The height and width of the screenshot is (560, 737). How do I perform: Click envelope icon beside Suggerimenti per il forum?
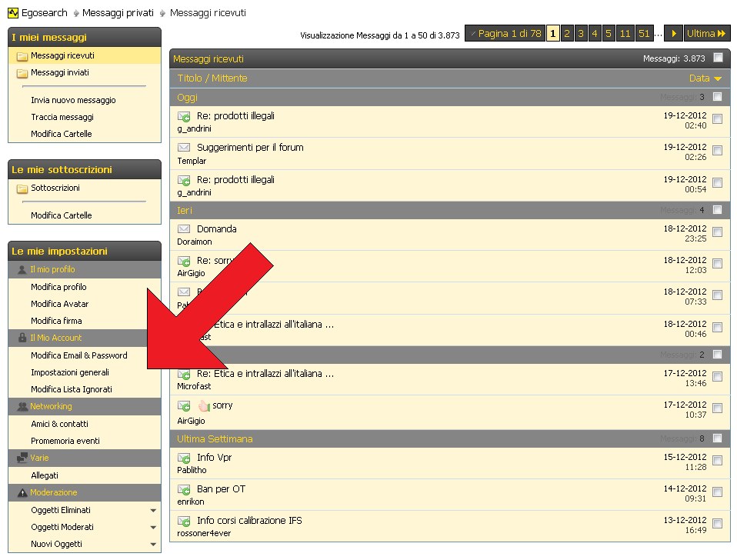tap(184, 148)
